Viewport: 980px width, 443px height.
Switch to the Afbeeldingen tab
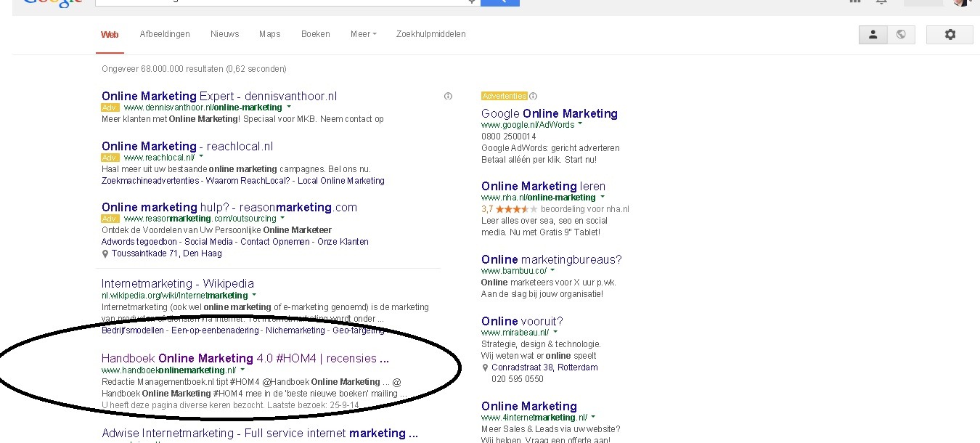click(165, 34)
